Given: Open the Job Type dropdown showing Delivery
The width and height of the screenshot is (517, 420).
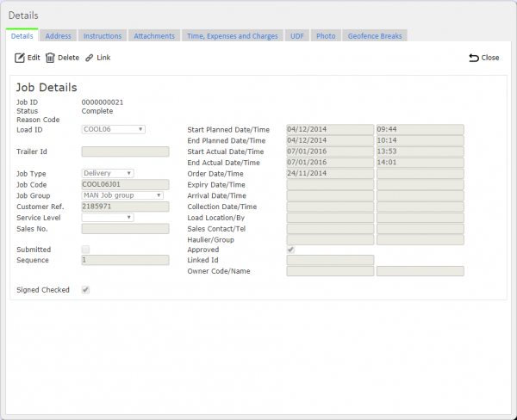Looking at the screenshot, I should (x=108, y=173).
